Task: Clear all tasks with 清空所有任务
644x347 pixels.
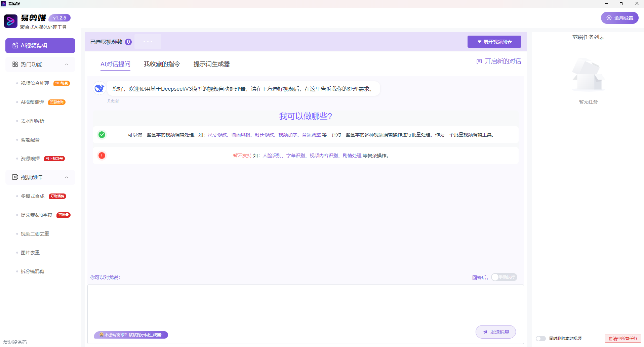Action: 623,339
